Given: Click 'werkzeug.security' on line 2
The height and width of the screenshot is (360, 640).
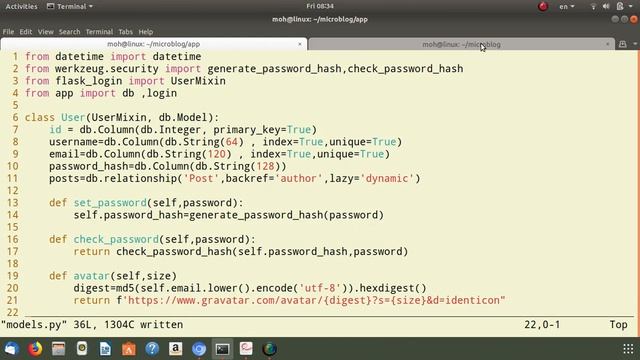Looking at the screenshot, I should [107, 69].
